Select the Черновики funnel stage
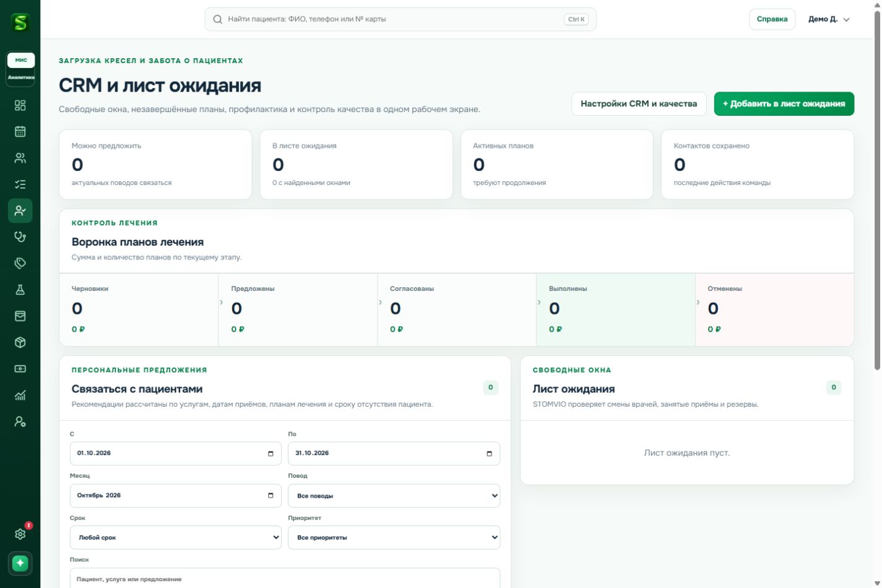 [x=139, y=309]
